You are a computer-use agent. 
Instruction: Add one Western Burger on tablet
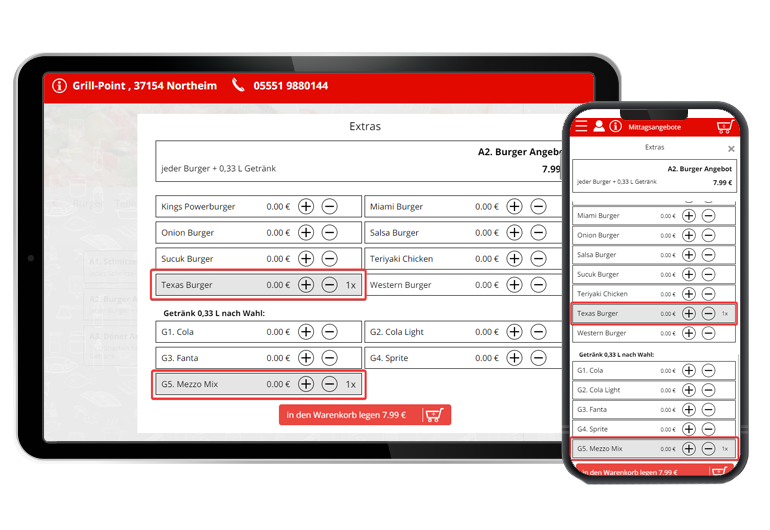[x=515, y=284]
